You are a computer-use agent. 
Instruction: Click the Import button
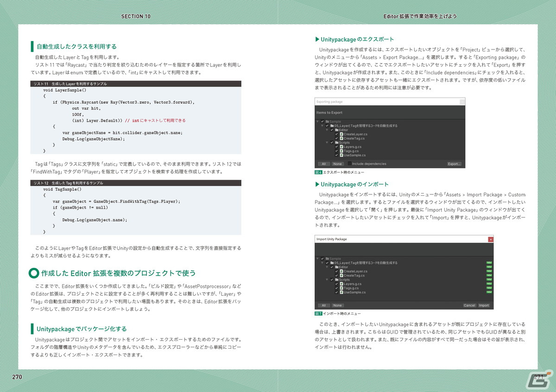pyautogui.click(x=484, y=305)
